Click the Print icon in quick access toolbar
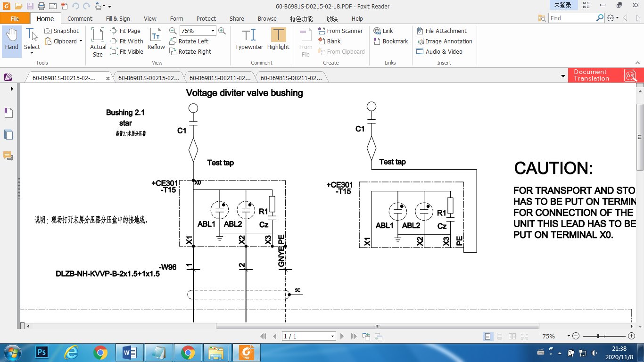The width and height of the screenshot is (644, 362). (x=41, y=6)
